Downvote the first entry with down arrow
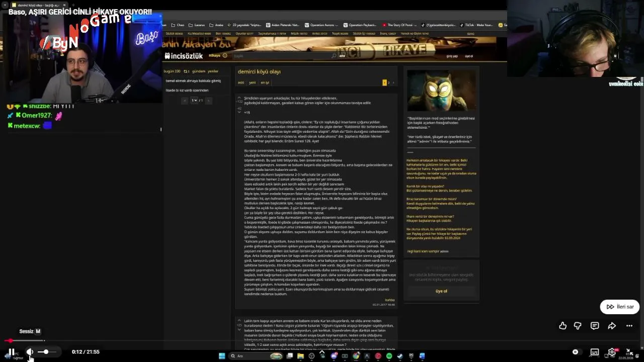 click(239, 112)
